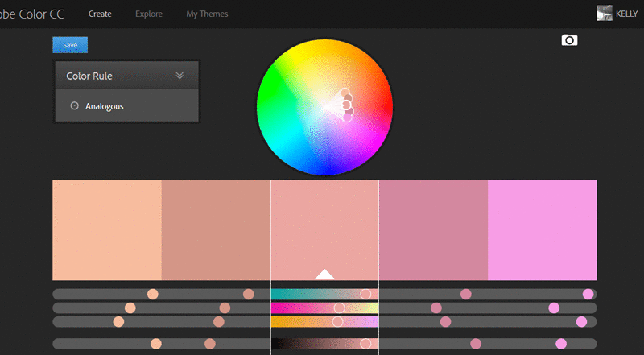Select the highlighted middle pink swatch
644x355 pixels.
325,230
